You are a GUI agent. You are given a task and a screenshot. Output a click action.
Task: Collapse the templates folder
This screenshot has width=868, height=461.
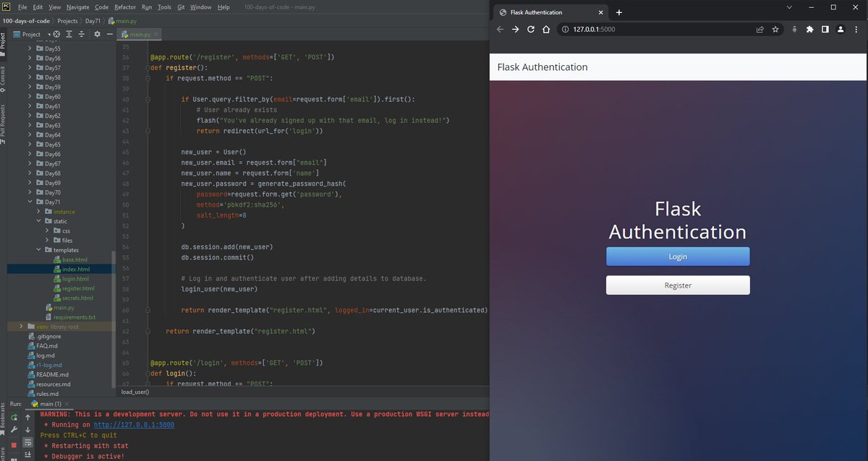click(x=39, y=250)
